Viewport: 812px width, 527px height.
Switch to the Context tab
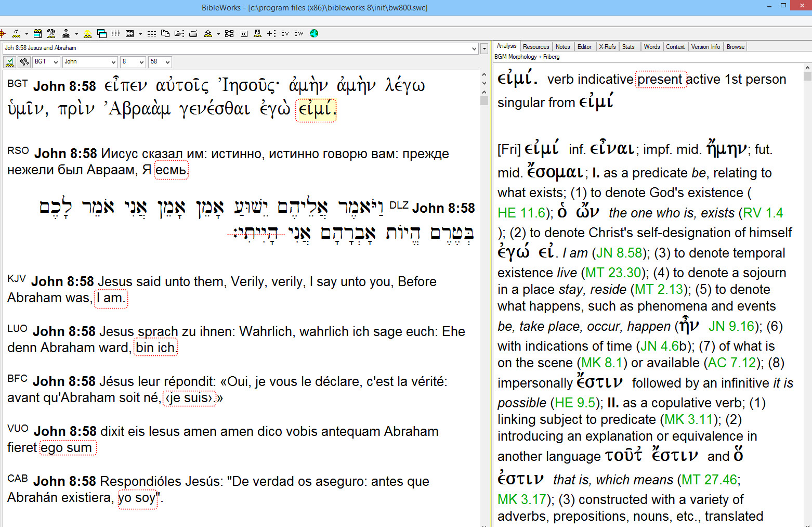(675, 47)
